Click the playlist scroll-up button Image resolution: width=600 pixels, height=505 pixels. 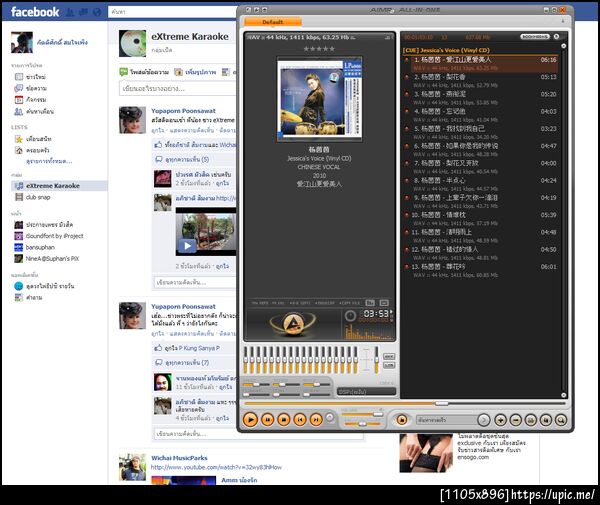click(x=563, y=46)
